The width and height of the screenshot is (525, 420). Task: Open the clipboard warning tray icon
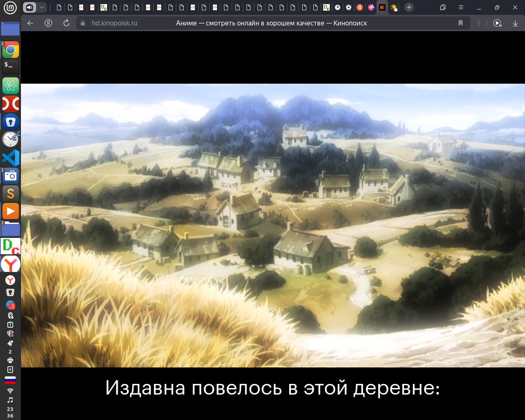tap(10, 324)
